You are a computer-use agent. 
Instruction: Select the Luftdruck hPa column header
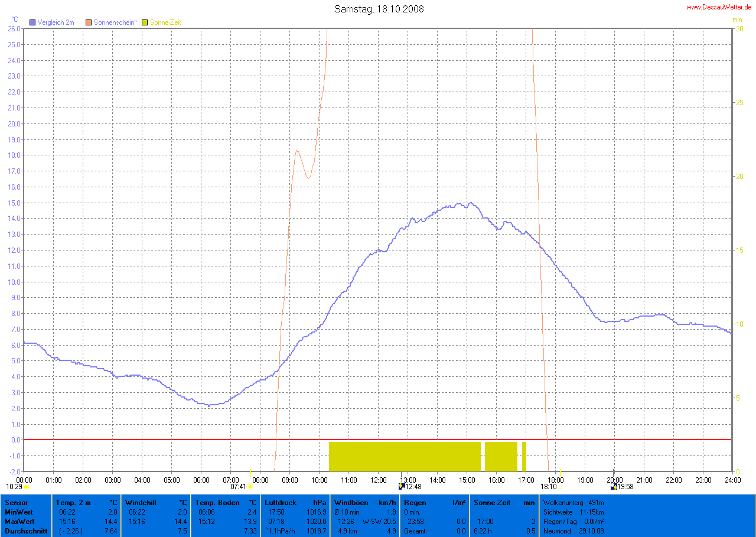point(295,502)
